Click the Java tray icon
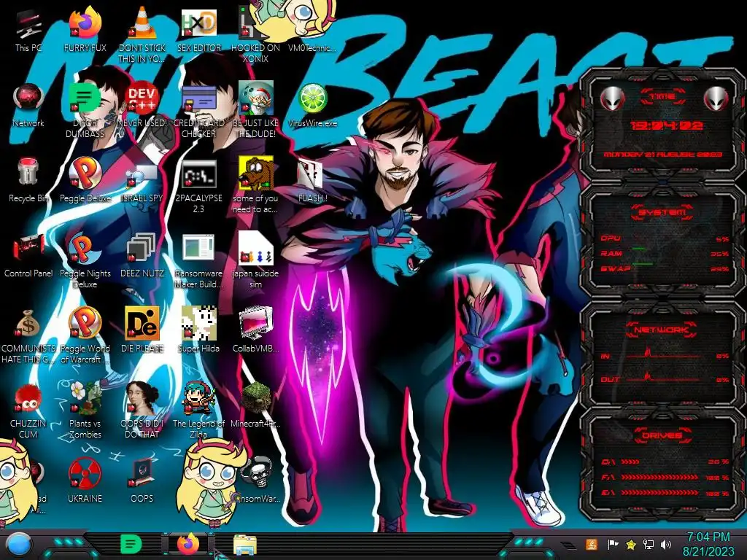Image resolution: width=747 pixels, height=560 pixels. click(591, 544)
